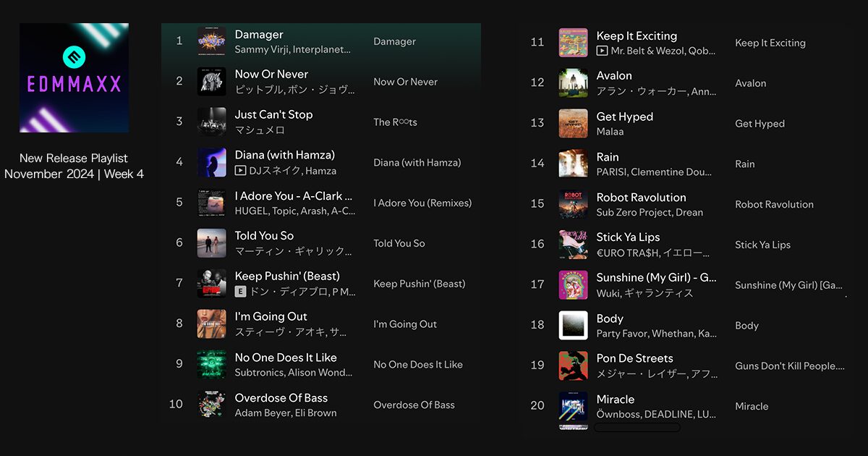Click track number 1 to play Damager
Screen dimensions: 868x456
pos(179,41)
